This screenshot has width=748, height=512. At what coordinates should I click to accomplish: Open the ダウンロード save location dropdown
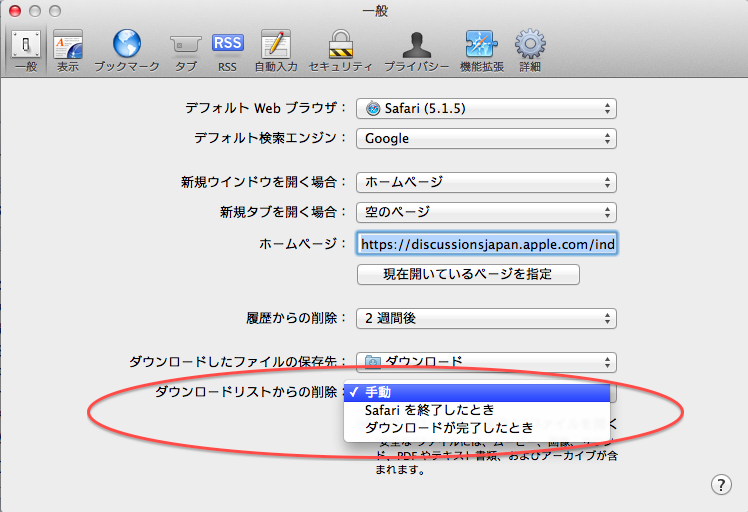tap(486, 362)
